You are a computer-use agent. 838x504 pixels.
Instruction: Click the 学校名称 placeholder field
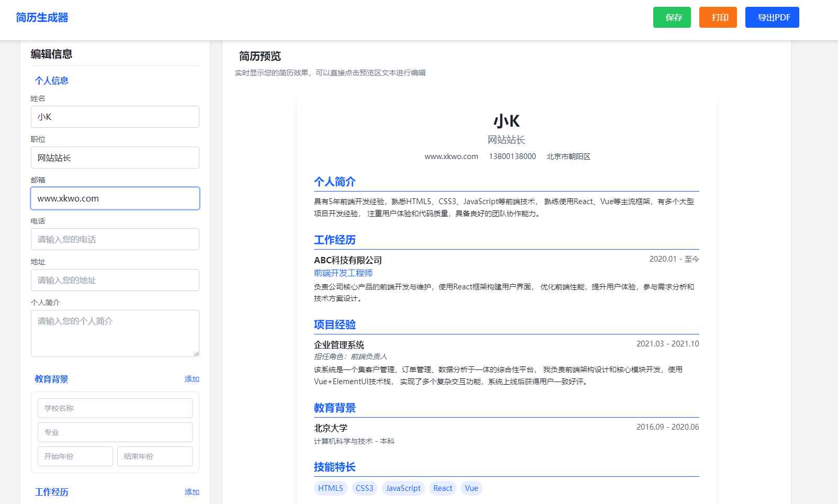coord(115,408)
